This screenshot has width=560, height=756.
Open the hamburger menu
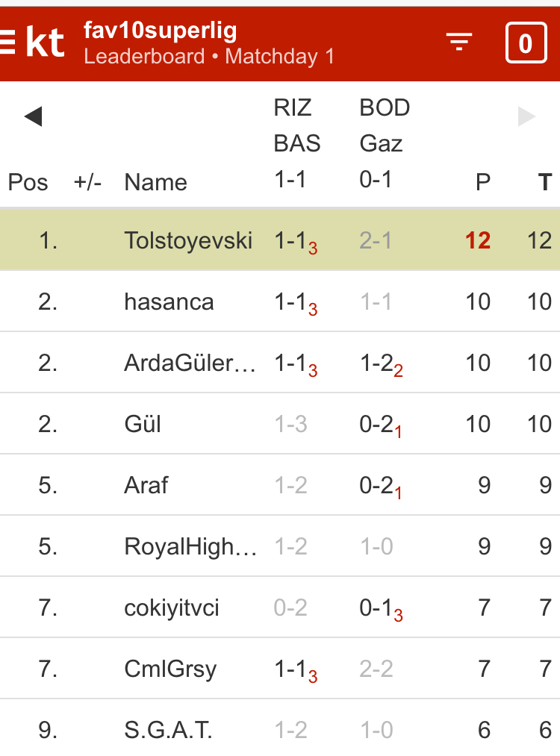point(7,43)
